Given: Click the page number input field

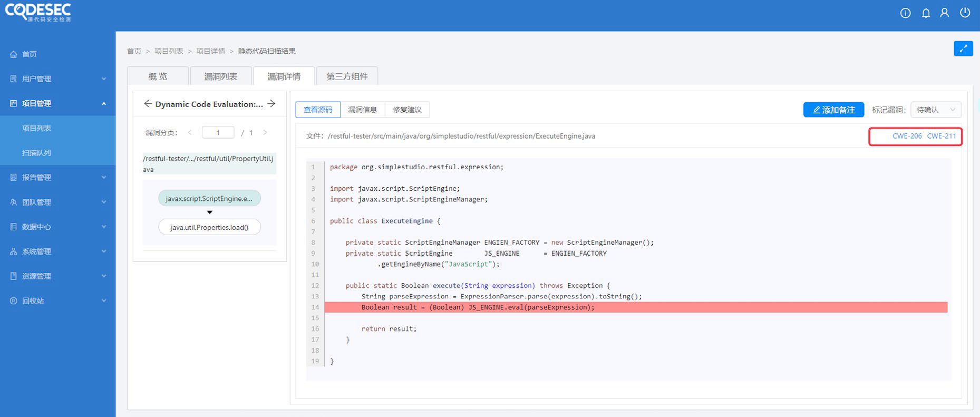Looking at the screenshot, I should click(x=218, y=132).
